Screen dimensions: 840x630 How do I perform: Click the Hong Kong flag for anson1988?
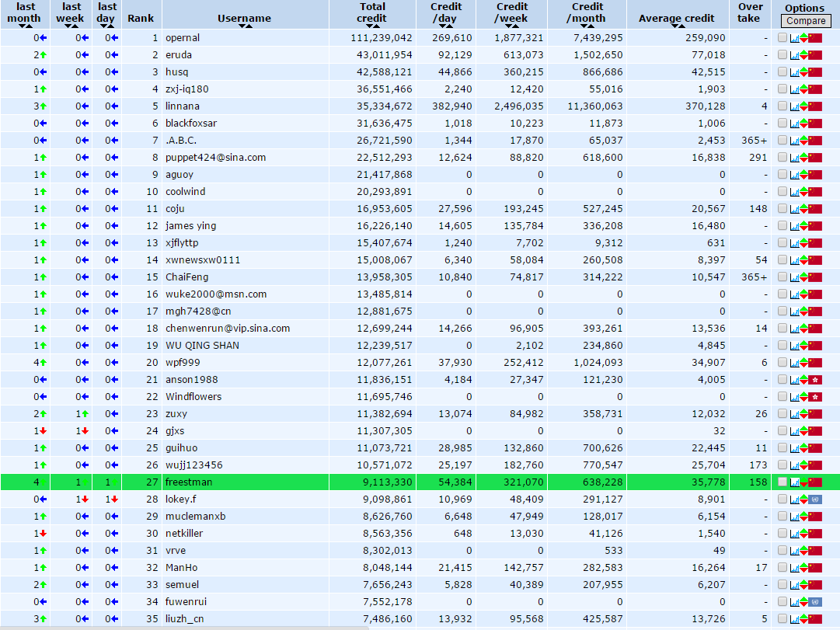point(815,380)
